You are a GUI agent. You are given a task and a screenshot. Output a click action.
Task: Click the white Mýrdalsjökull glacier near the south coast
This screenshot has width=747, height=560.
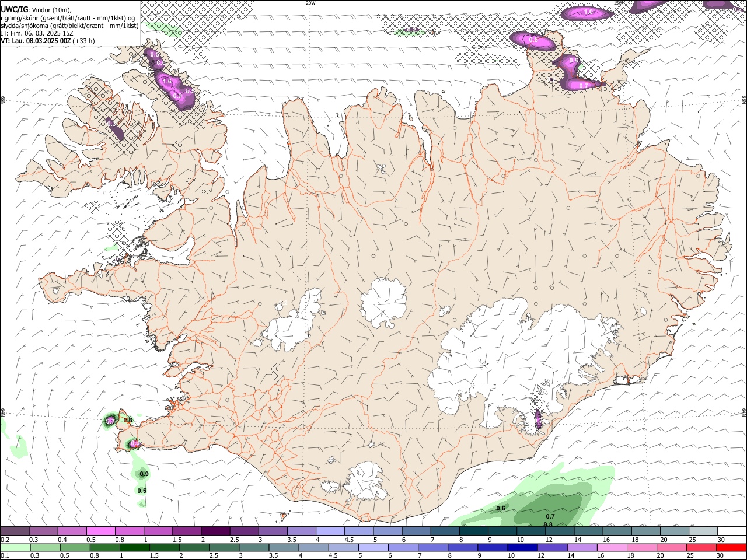click(366, 481)
